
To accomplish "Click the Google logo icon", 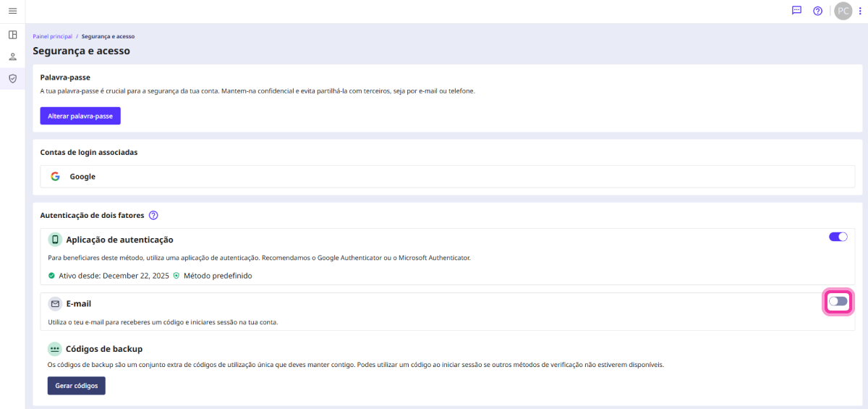I will coord(55,177).
